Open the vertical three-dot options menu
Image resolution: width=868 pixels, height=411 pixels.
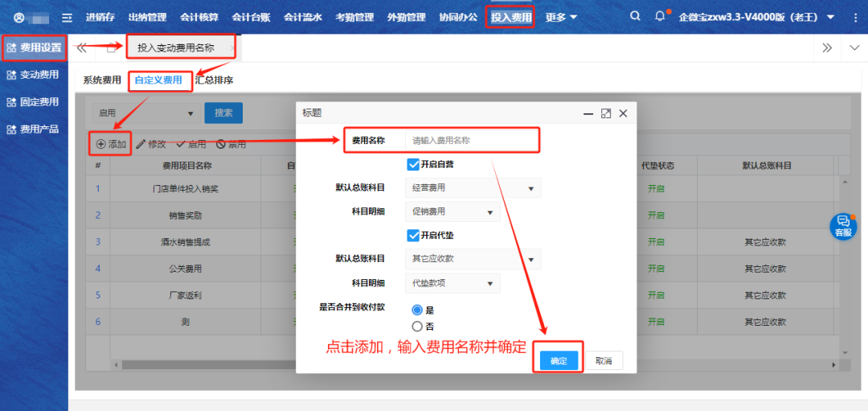pos(855,17)
